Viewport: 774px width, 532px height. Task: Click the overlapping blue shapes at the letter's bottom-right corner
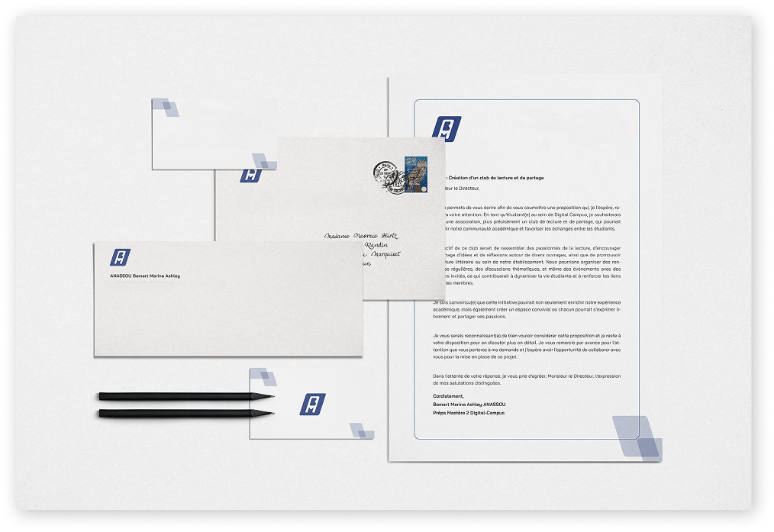pyautogui.click(x=636, y=437)
